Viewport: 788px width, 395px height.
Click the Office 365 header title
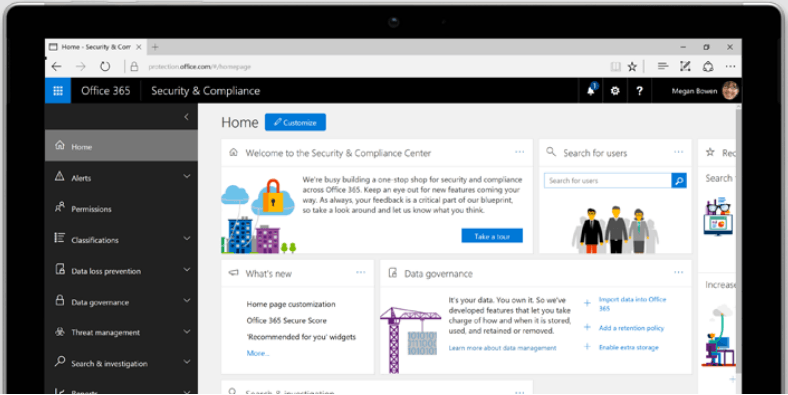click(106, 91)
